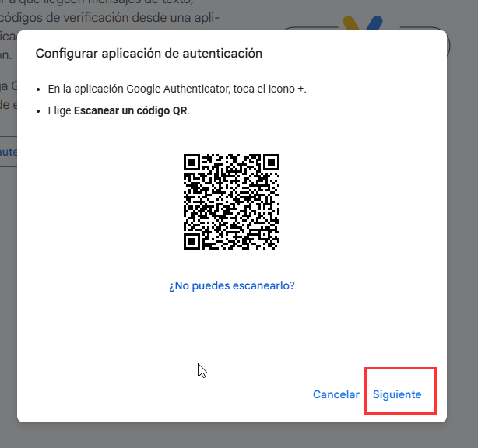The width and height of the screenshot is (478, 448).
Task: Click the bold plus symbol in the instructions
Action: 301,89
